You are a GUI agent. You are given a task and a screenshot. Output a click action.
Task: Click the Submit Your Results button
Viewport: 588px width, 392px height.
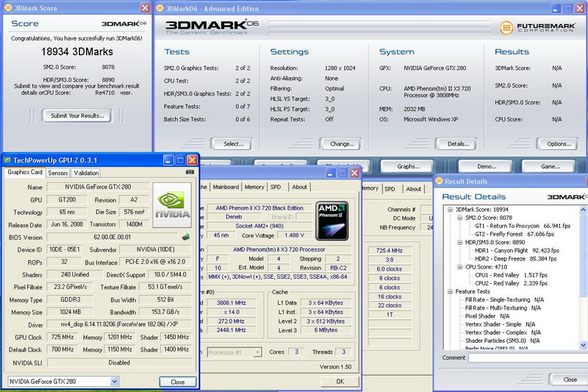point(77,115)
